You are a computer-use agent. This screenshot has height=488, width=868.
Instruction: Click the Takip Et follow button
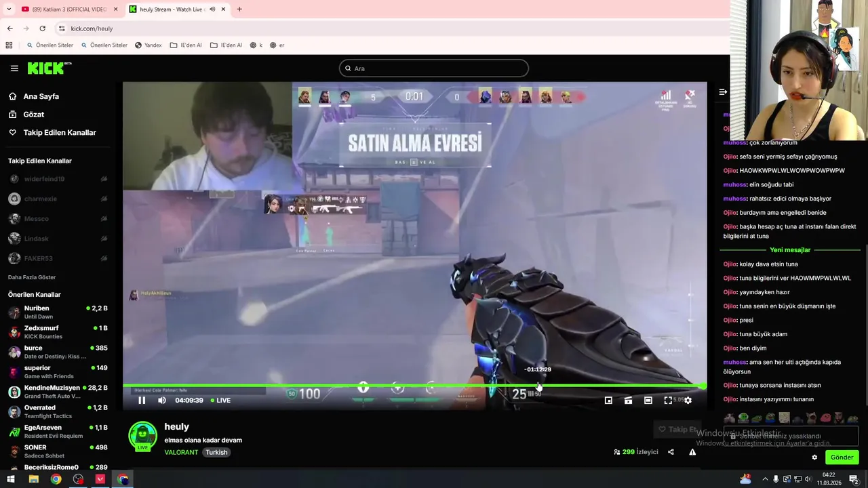pyautogui.click(x=677, y=429)
